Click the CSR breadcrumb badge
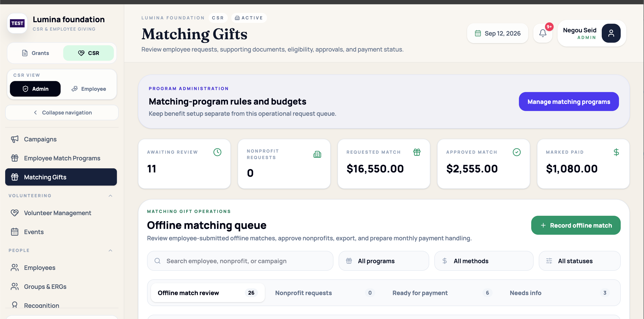Viewport: 644px width, 319px height. click(218, 18)
